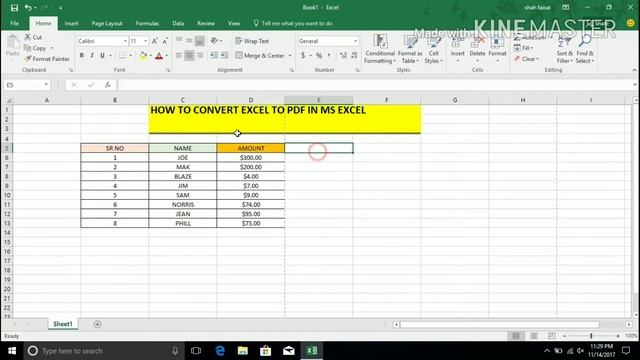Open the Clear dropdown in Editing group
Screen dimensions: 640x360
(x=527, y=59)
